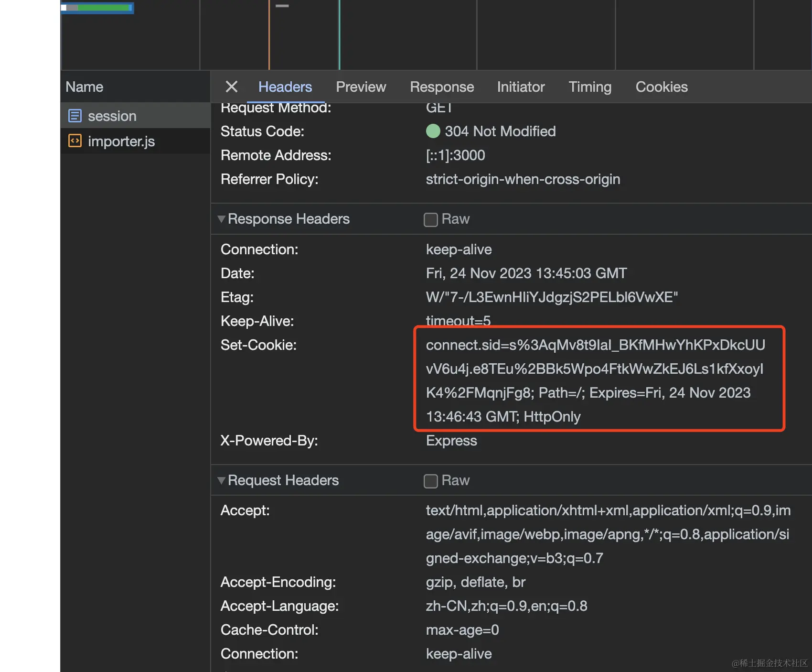Enable Raw view for Request Headers
Viewport: 812px width, 672px height.
431,481
